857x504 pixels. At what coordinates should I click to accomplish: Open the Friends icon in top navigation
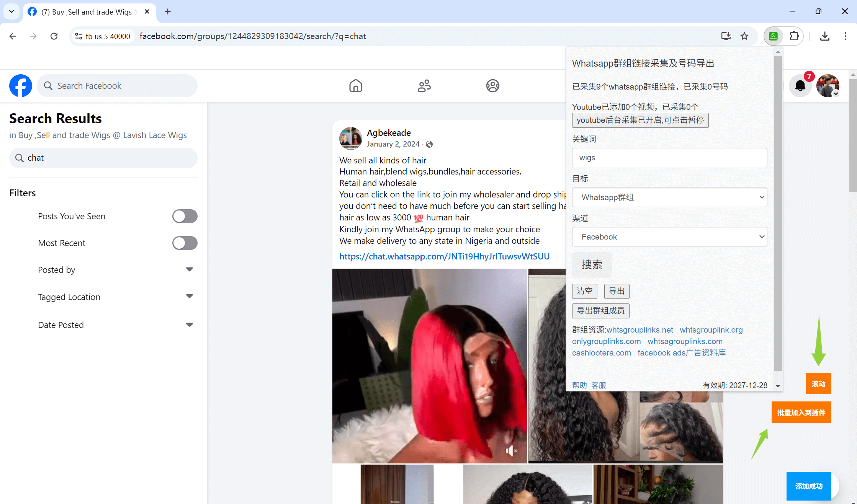(x=424, y=86)
